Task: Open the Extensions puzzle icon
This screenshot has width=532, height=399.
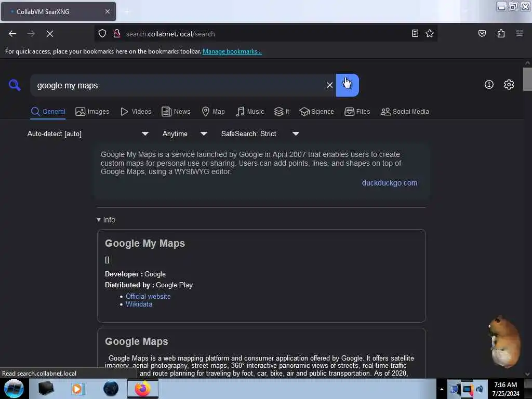Action: pyautogui.click(x=501, y=33)
